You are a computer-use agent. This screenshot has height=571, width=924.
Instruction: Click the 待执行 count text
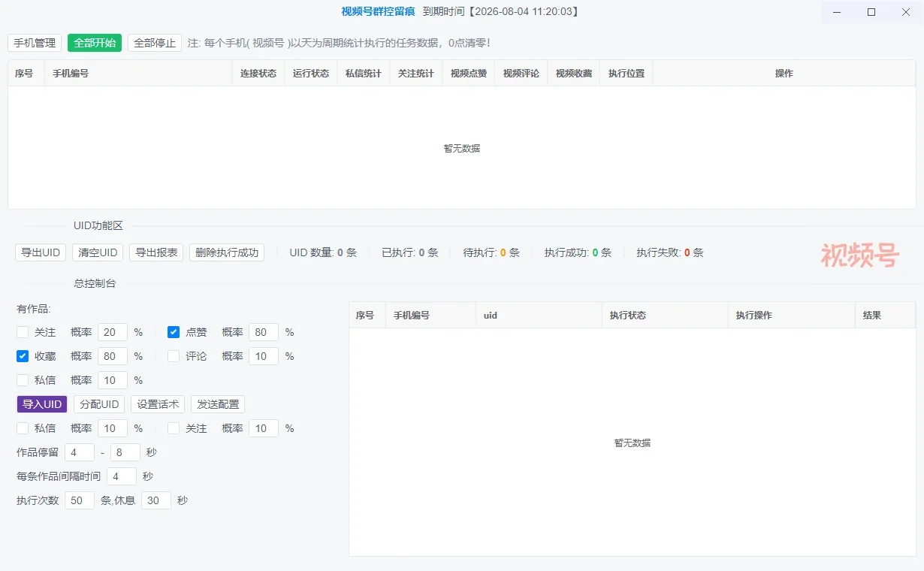[x=491, y=252]
